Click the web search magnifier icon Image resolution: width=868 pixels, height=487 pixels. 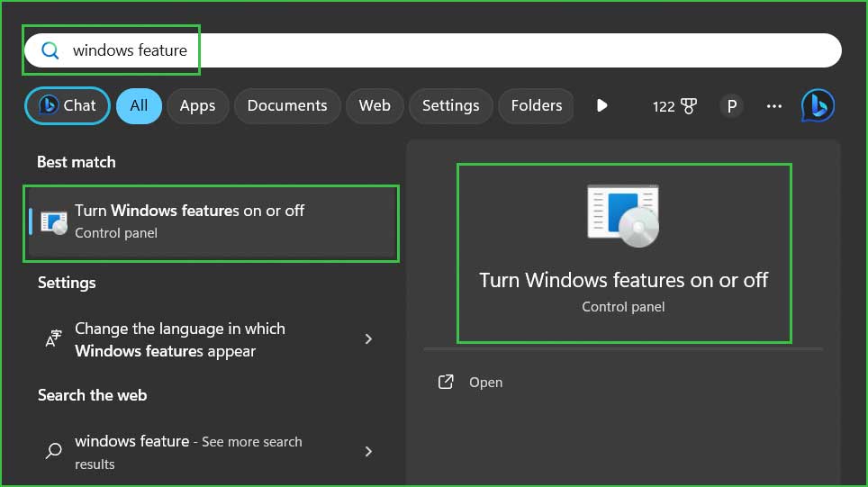(54, 450)
